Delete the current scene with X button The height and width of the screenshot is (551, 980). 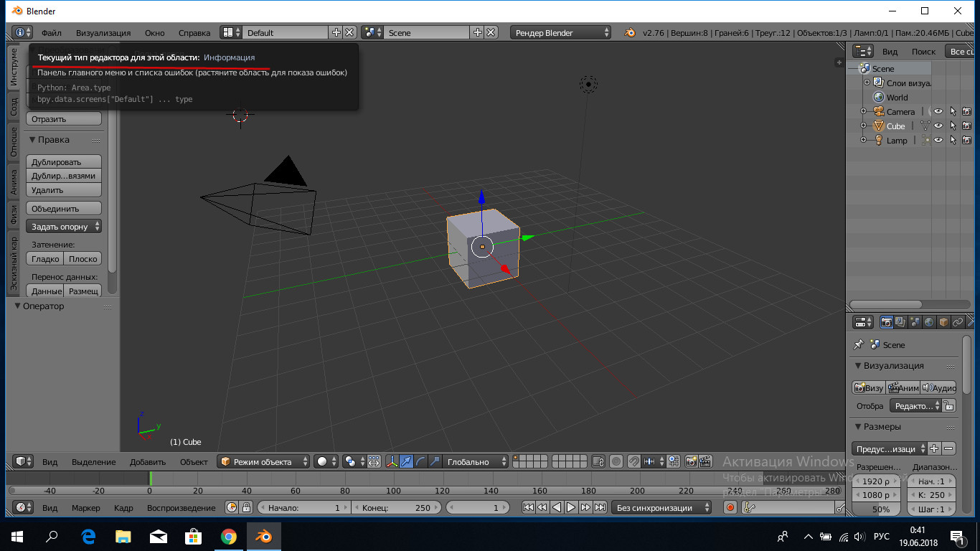[x=491, y=32]
